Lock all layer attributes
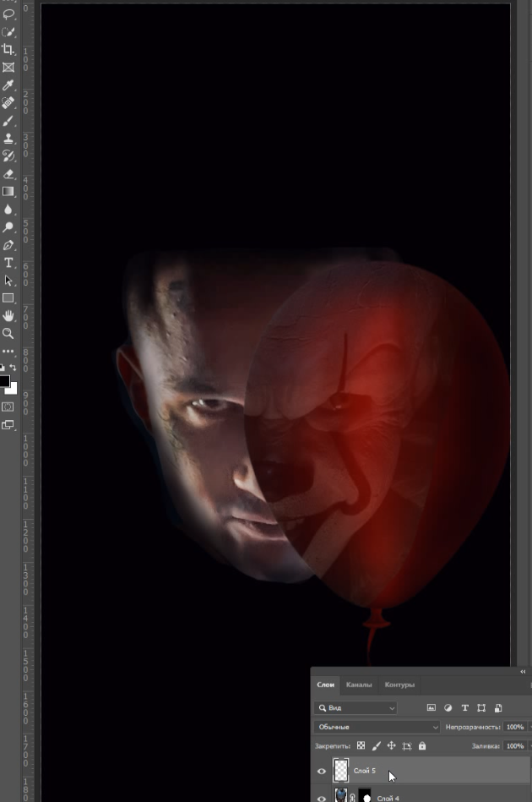Viewport: 532px width, 802px height. [x=422, y=745]
